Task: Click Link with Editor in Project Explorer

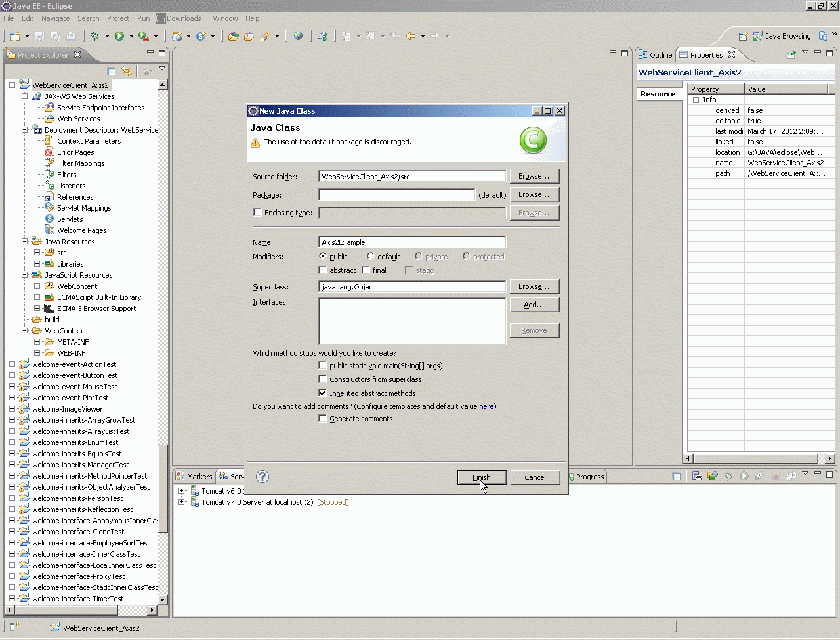Action: click(x=127, y=71)
